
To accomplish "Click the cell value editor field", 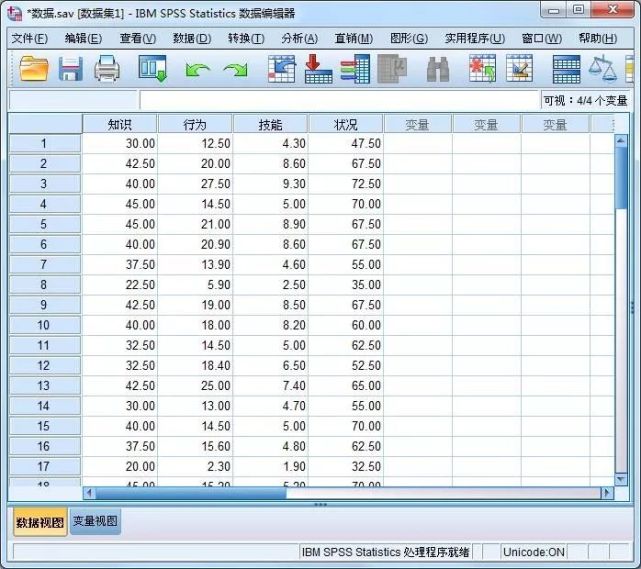I will 339,100.
